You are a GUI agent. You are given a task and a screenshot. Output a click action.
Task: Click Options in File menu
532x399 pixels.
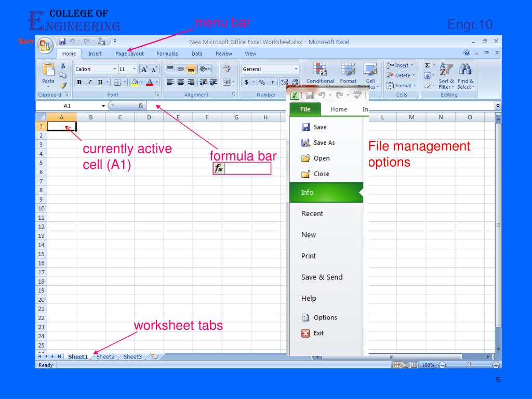coord(320,317)
